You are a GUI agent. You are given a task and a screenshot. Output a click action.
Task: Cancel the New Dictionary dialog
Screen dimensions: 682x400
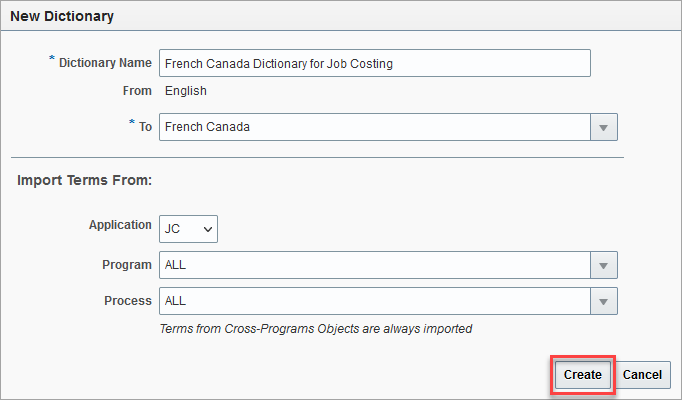(642, 375)
